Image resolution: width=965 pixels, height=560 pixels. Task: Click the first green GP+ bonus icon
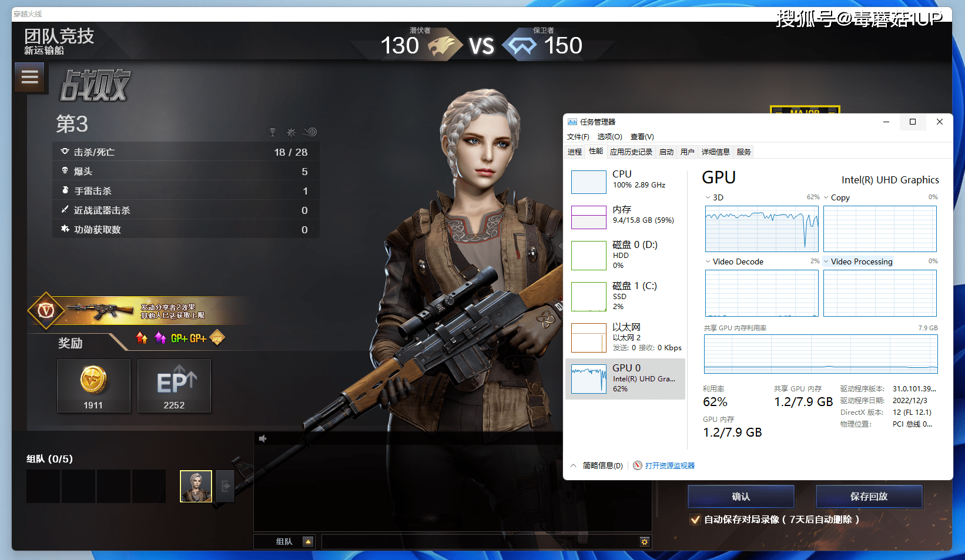(179, 338)
